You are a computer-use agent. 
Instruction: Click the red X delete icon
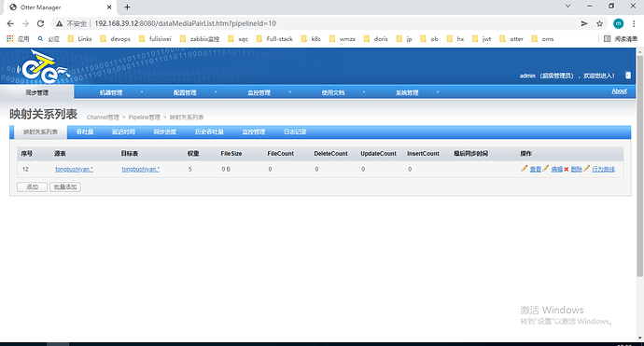pyautogui.click(x=566, y=169)
